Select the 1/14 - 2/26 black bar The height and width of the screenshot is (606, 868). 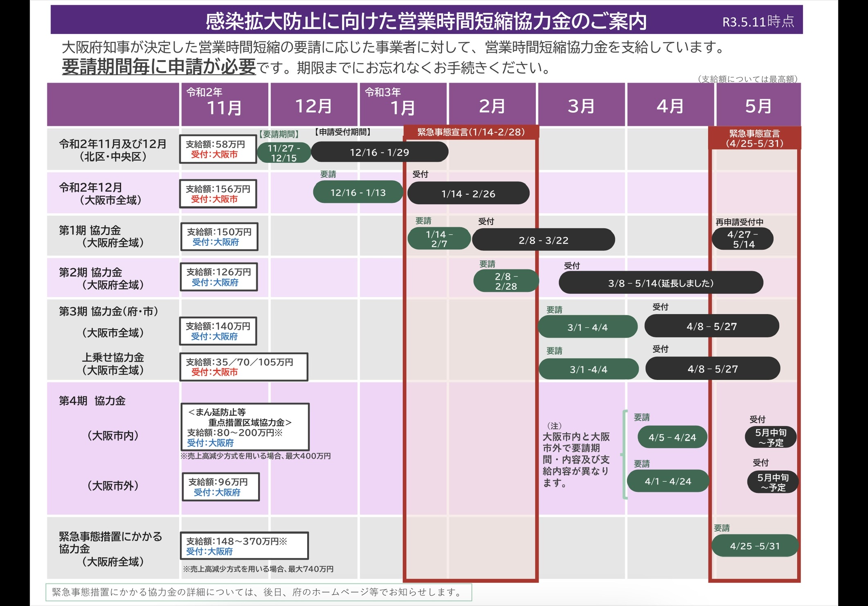(468, 193)
